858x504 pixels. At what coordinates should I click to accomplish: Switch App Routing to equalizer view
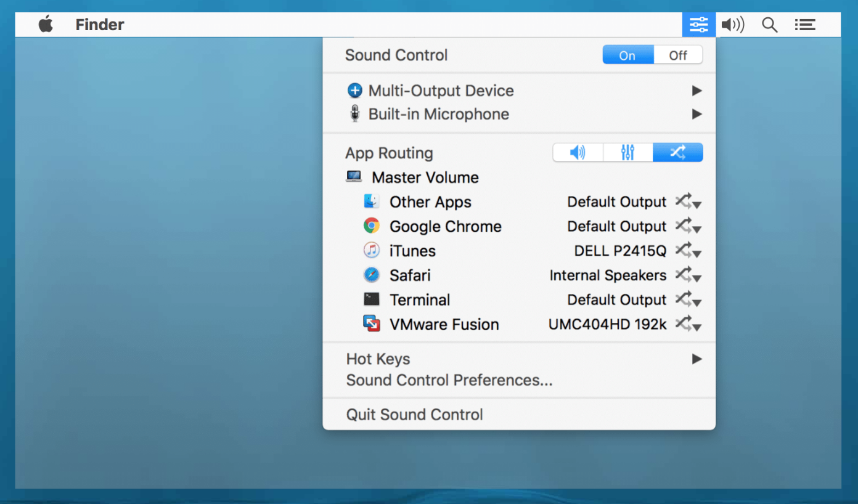[627, 152]
